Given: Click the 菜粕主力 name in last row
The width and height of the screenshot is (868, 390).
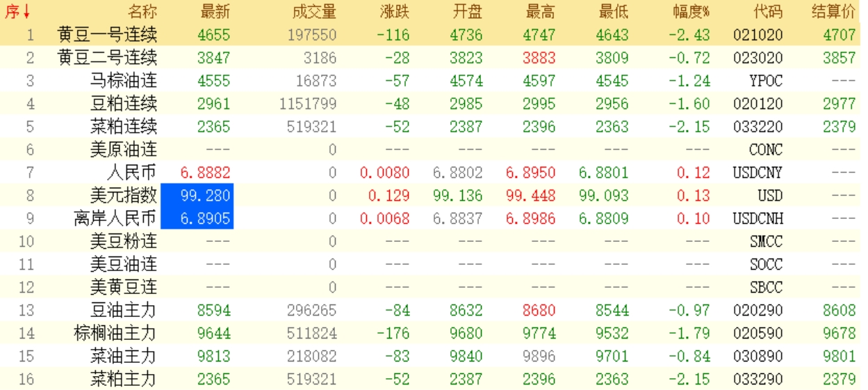Looking at the screenshot, I should pos(124,379).
